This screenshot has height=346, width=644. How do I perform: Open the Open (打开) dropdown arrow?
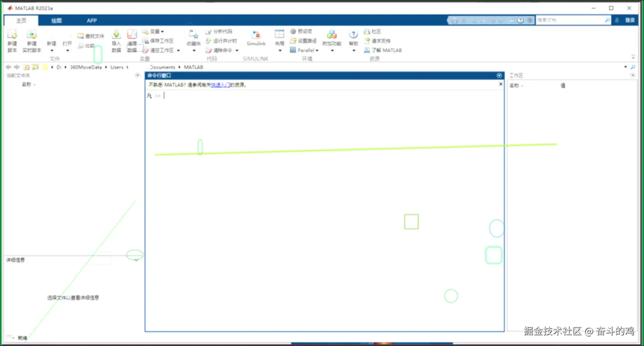pyautogui.click(x=67, y=50)
